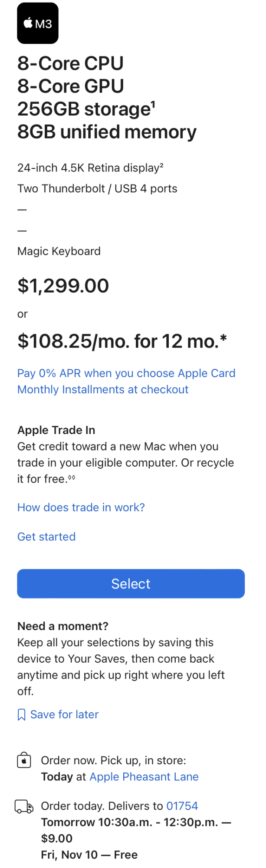Click the bookmark icon beside Save for later
266x868 pixels.
[21, 715]
